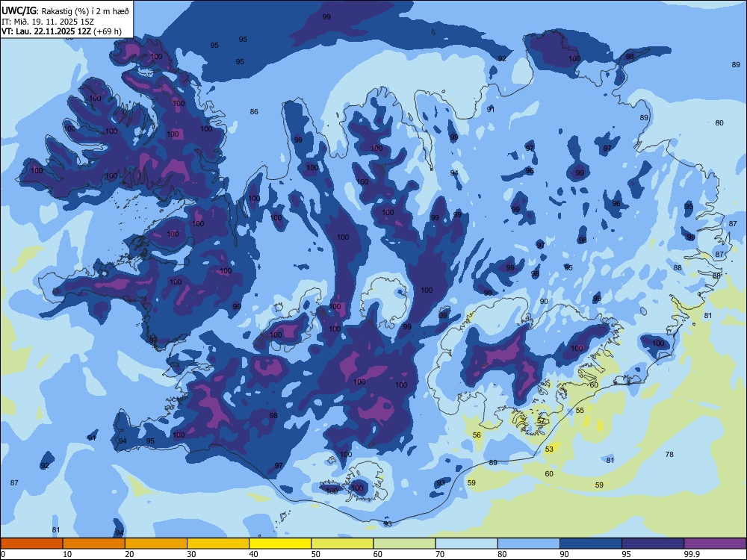The height and width of the screenshot is (560, 747).
Task: Click the map humidity value 55
Action: [580, 411]
